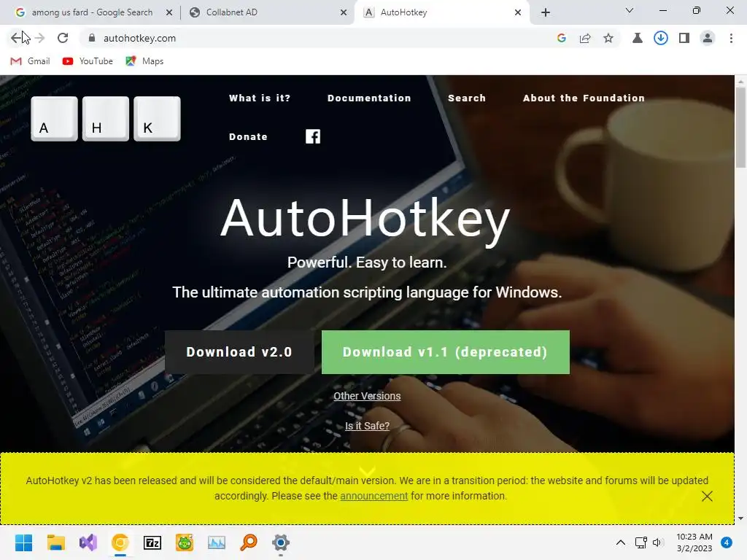Viewport: 747px width, 560px height.
Task: Open the orange magnifier app in taskbar
Action: (249, 542)
